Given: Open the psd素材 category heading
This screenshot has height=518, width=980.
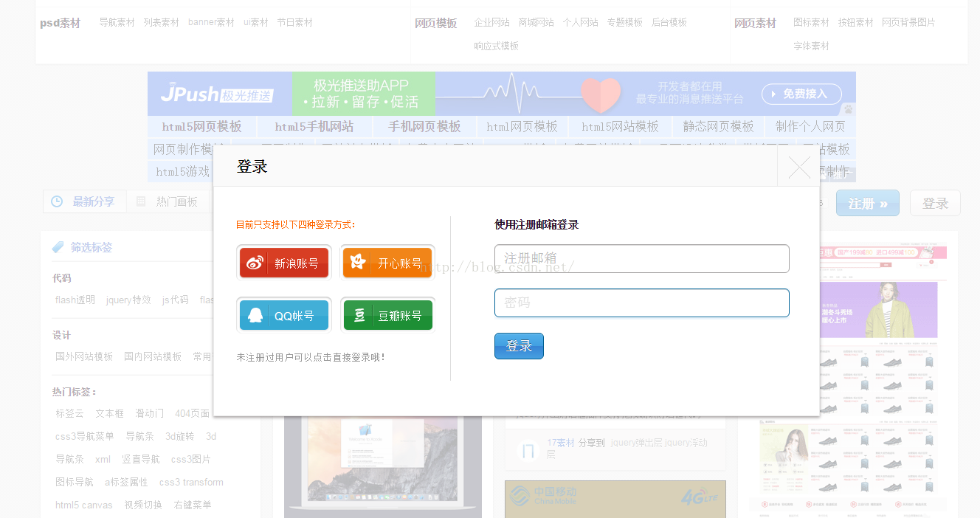Looking at the screenshot, I should click(60, 23).
